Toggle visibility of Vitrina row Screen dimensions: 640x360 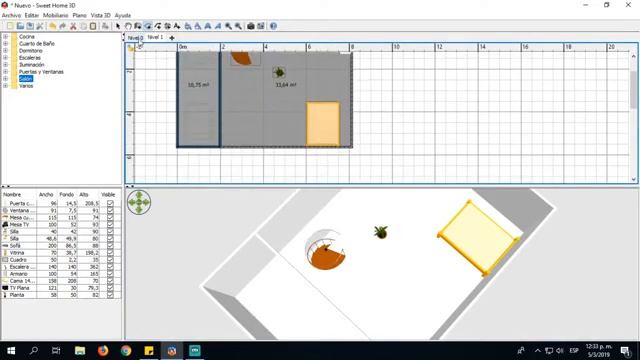[110, 253]
